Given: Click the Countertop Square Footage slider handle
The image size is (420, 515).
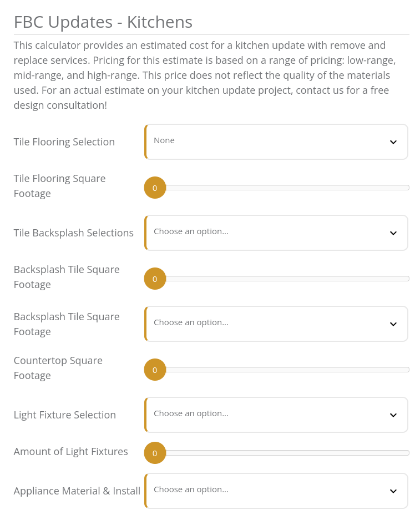Looking at the screenshot, I should tap(155, 370).
